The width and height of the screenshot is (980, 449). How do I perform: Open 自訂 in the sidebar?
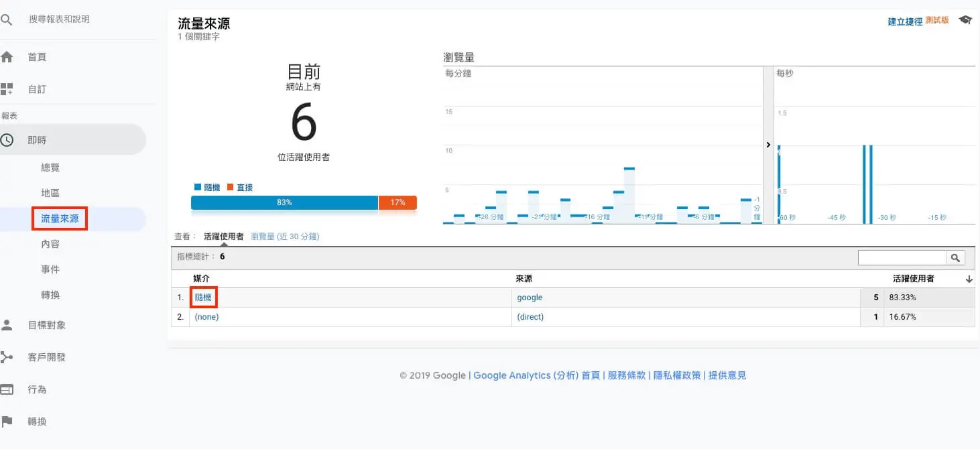point(37,89)
